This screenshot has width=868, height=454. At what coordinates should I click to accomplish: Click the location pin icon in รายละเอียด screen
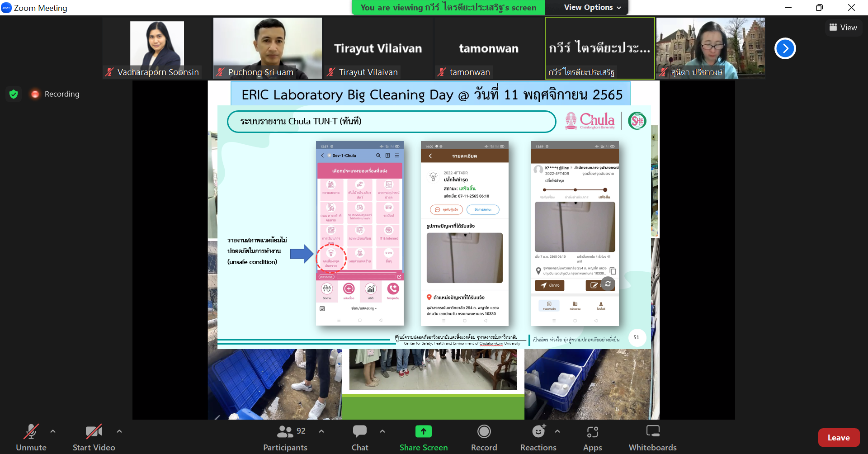429,297
